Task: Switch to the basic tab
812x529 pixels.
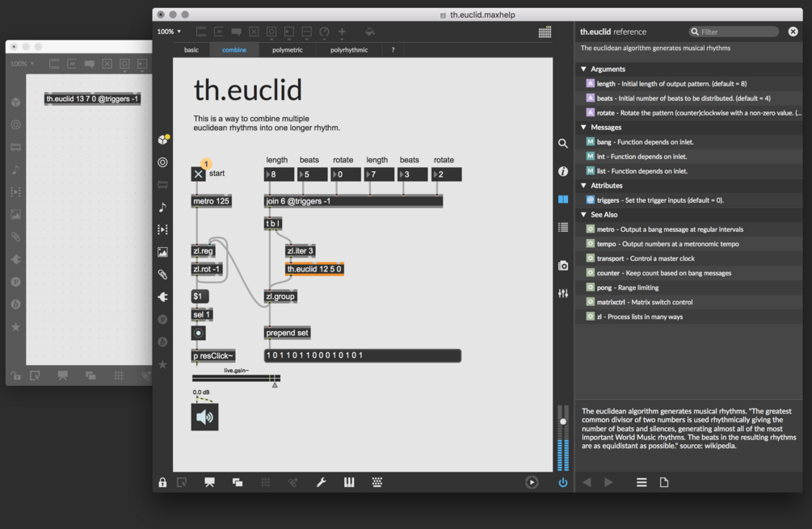Action: [191, 50]
